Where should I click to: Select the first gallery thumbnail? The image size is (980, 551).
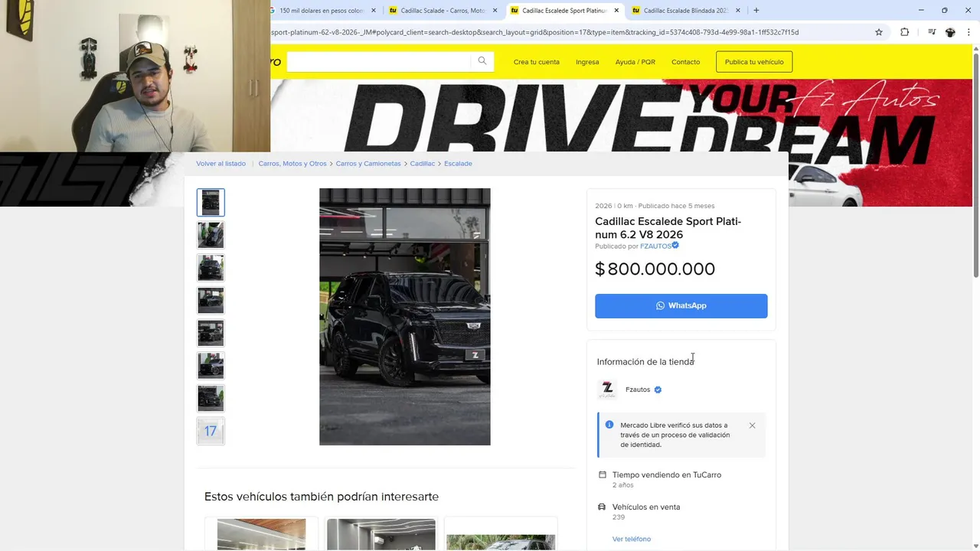tap(211, 203)
